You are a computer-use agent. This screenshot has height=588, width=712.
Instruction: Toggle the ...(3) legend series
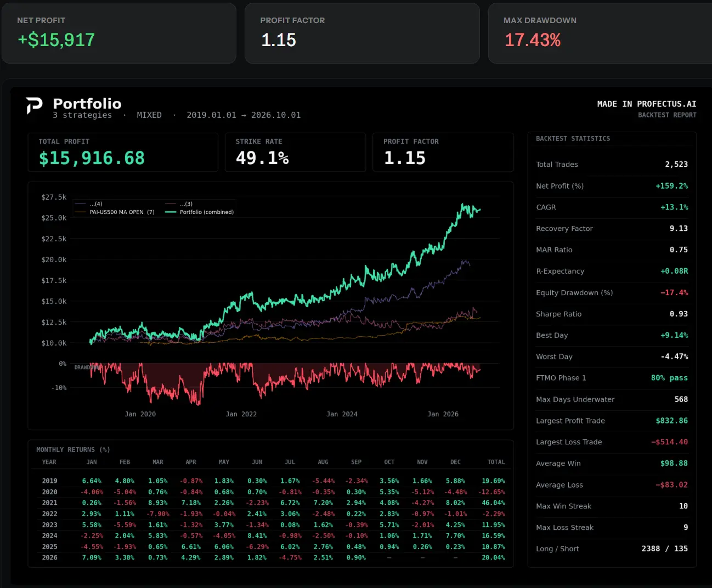(179, 204)
